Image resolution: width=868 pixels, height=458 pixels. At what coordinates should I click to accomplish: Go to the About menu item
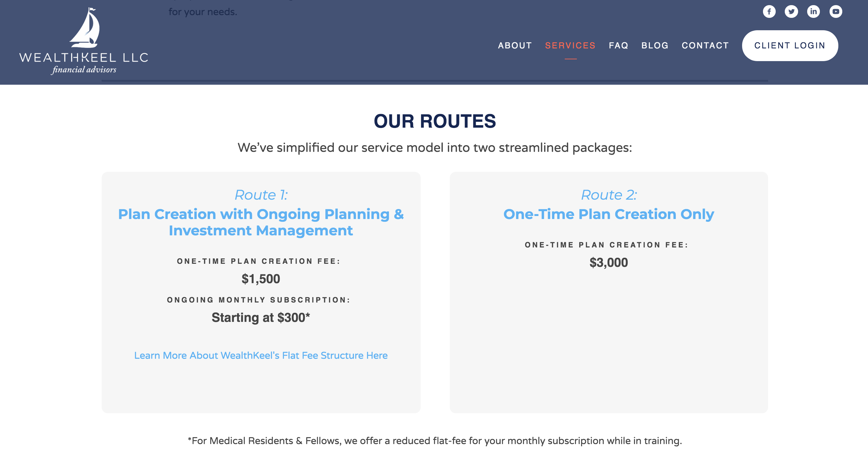pos(515,45)
